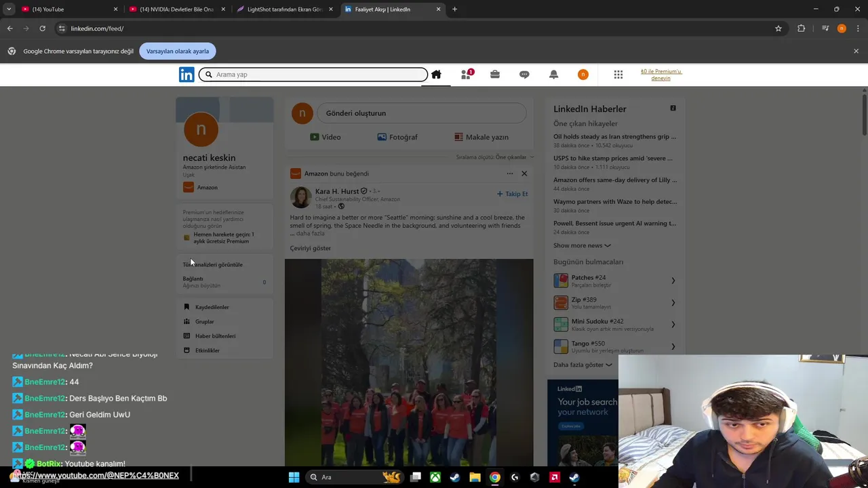
Task: Open Patches #24 puzzle arrow
Action: (x=673, y=281)
